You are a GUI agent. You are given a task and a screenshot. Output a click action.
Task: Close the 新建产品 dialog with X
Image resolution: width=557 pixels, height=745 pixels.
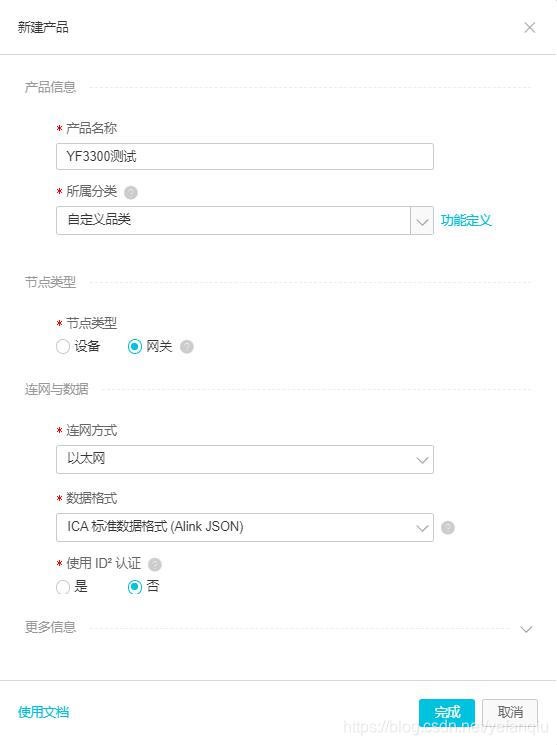[x=530, y=28]
